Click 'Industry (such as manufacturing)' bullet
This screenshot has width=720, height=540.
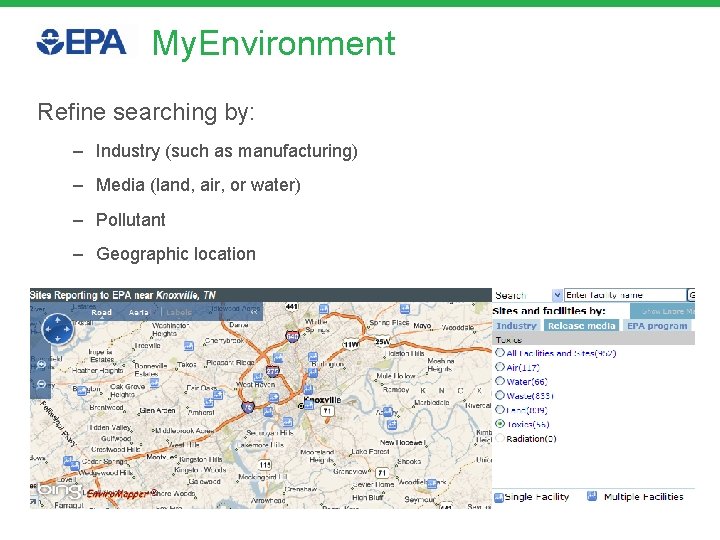226,151
